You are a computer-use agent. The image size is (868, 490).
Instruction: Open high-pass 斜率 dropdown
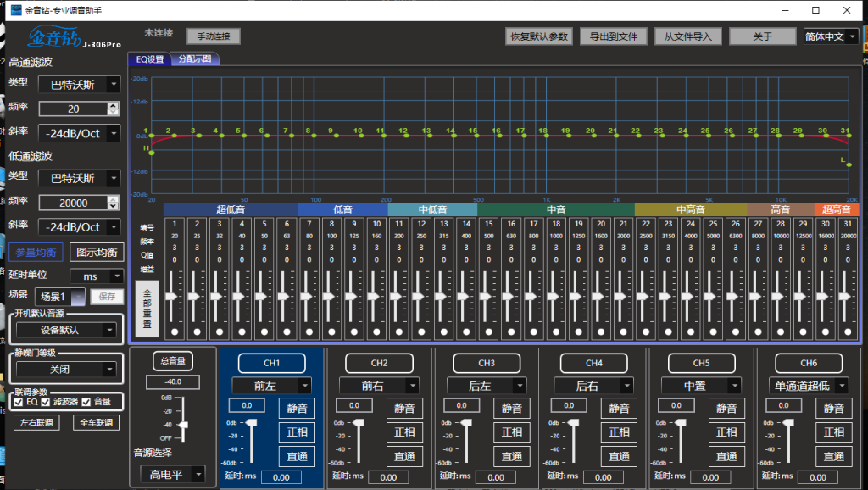[79, 133]
